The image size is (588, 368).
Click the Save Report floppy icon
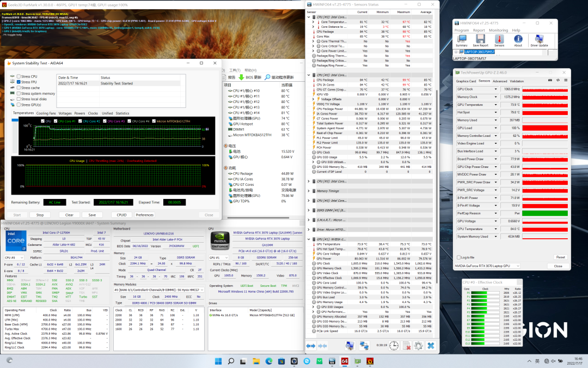pyautogui.click(x=480, y=40)
